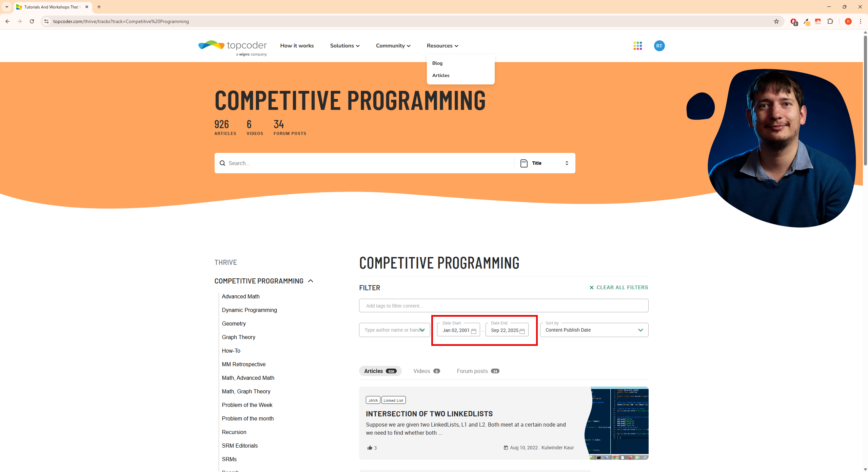
Task: Open the browser Extensions puzzle icon
Action: tap(830, 21)
